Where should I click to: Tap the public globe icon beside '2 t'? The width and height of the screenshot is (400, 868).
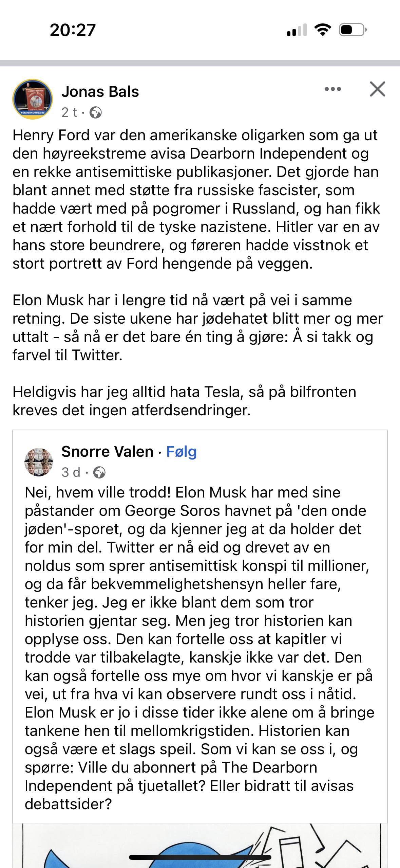pos(96,113)
